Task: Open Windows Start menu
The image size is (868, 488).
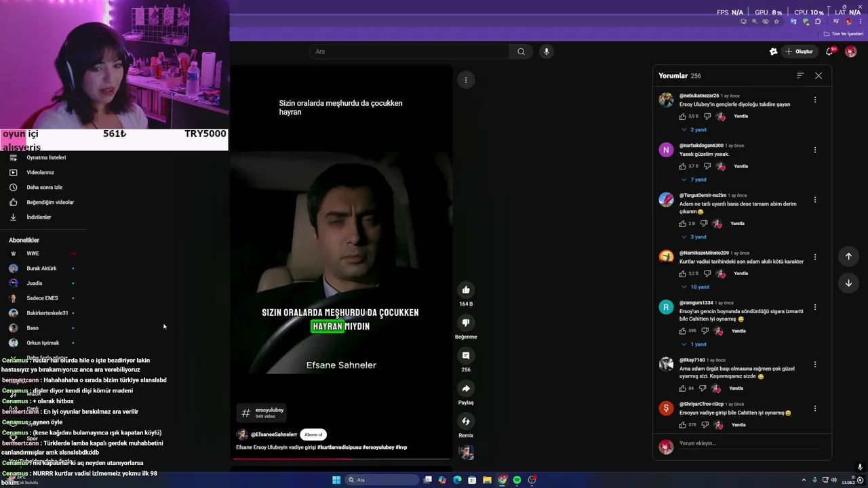Action: click(336, 480)
